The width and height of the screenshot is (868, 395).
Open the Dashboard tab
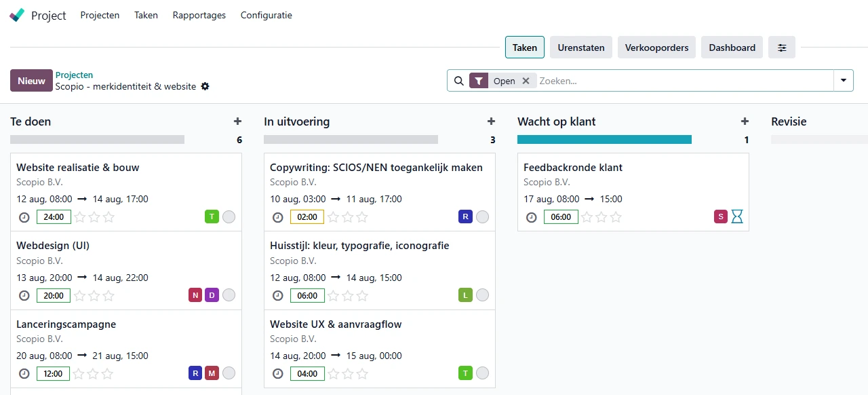click(732, 48)
